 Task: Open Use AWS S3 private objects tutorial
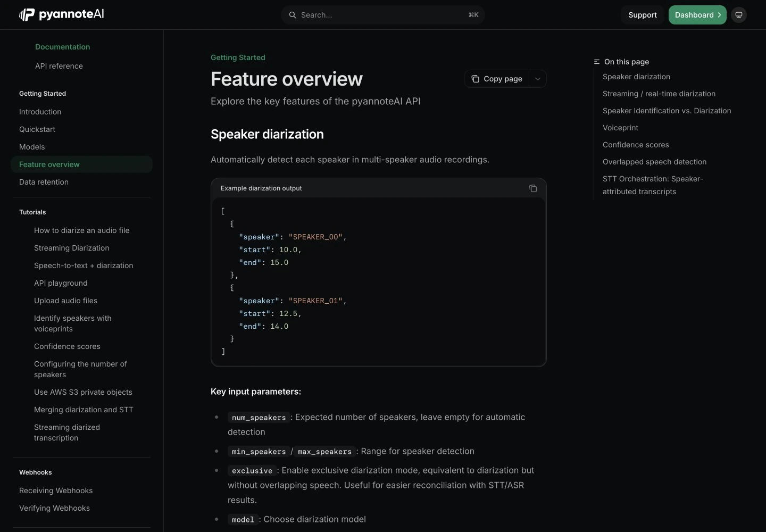(83, 392)
